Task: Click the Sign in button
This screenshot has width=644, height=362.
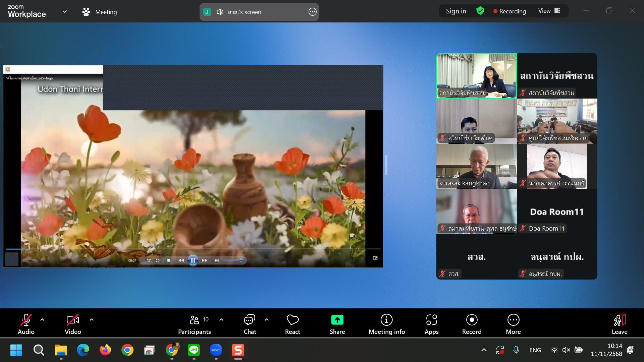Action: pyautogui.click(x=456, y=11)
